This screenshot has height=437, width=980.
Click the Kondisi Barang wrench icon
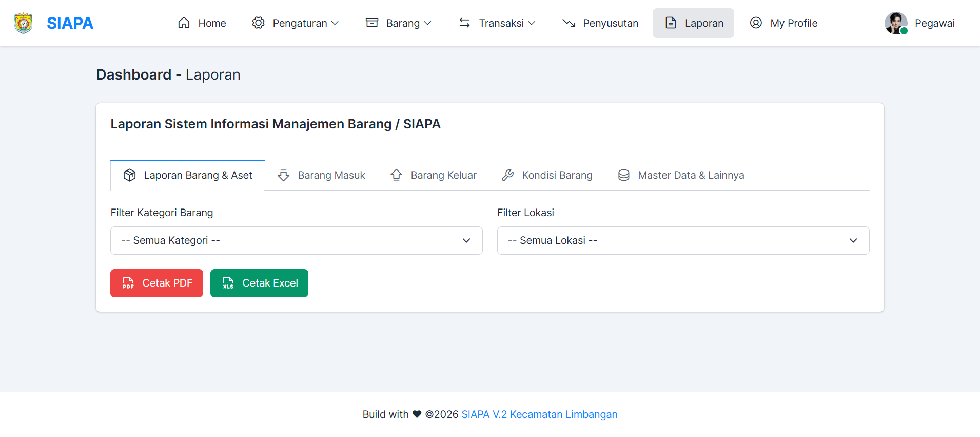(x=508, y=175)
